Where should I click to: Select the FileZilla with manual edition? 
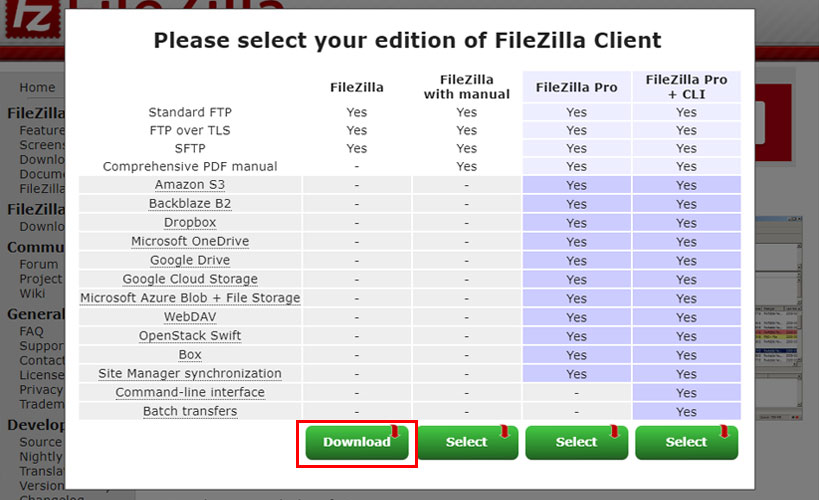tap(467, 443)
